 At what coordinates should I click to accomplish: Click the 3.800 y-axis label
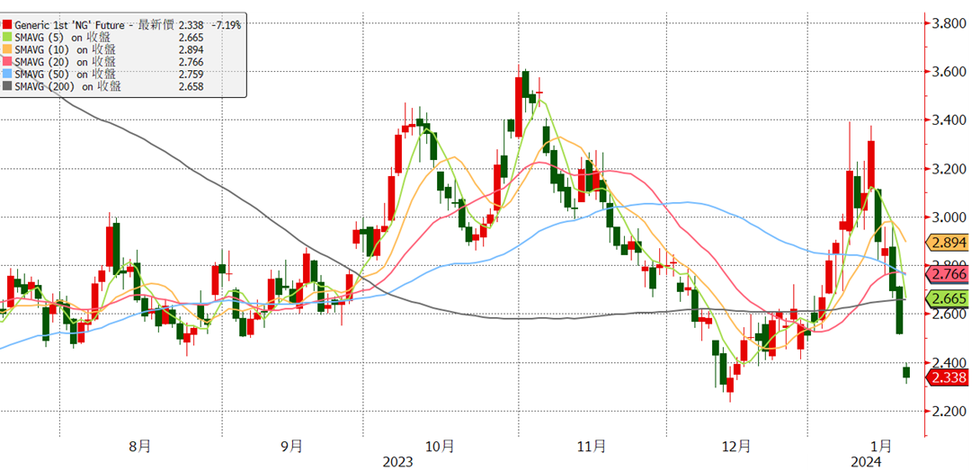(x=950, y=23)
